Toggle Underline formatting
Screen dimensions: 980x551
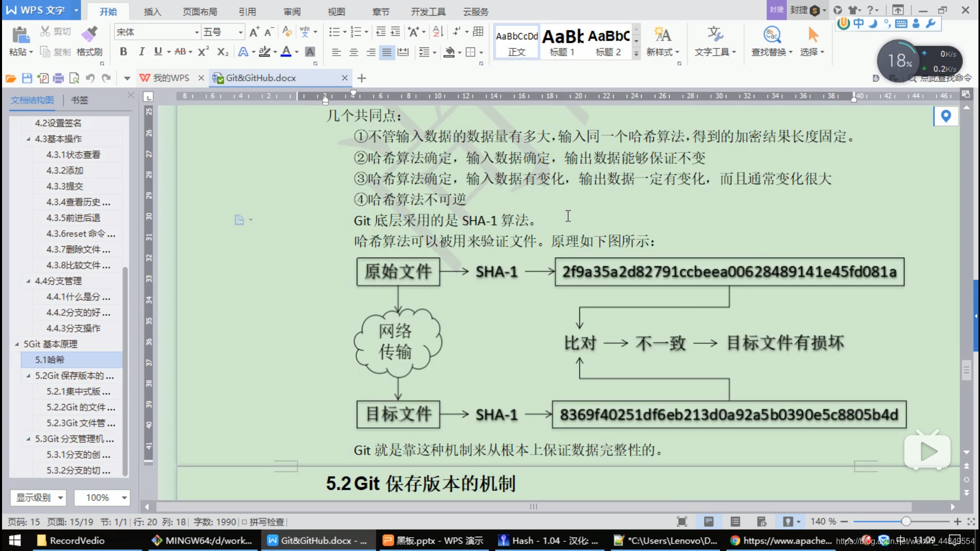tap(158, 52)
